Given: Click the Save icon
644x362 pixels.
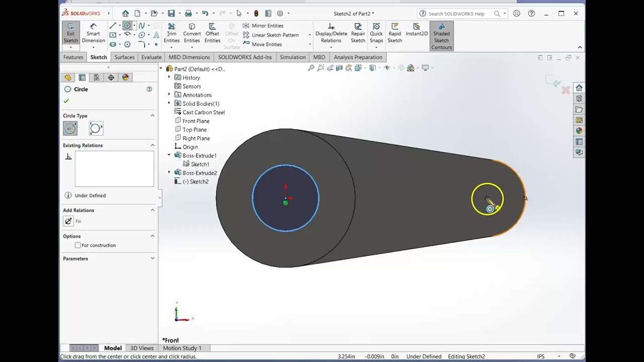Looking at the screenshot, I should [x=171, y=14].
